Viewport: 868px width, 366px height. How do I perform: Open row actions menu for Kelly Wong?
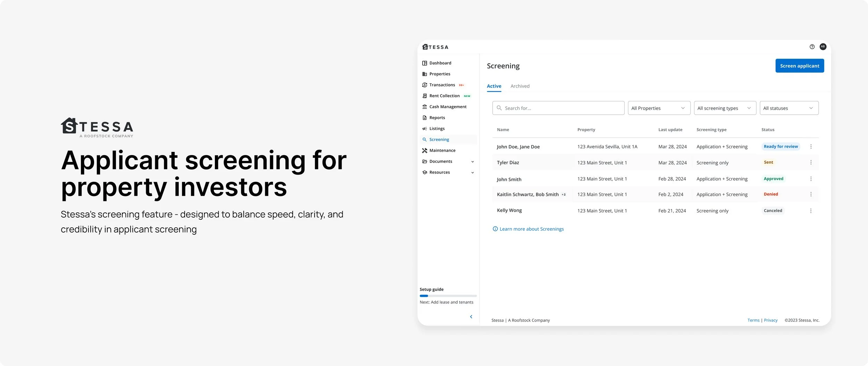(811, 211)
